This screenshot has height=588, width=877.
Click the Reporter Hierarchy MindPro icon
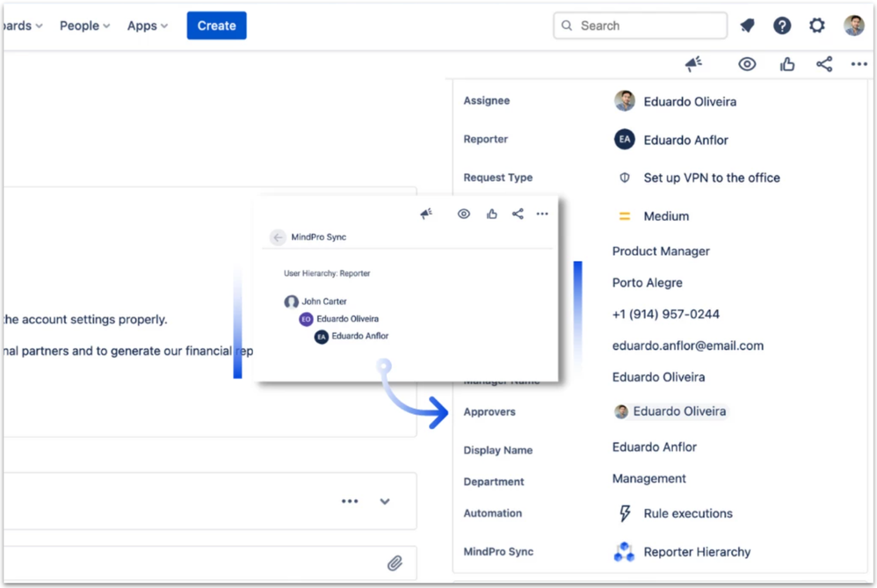[x=624, y=552]
